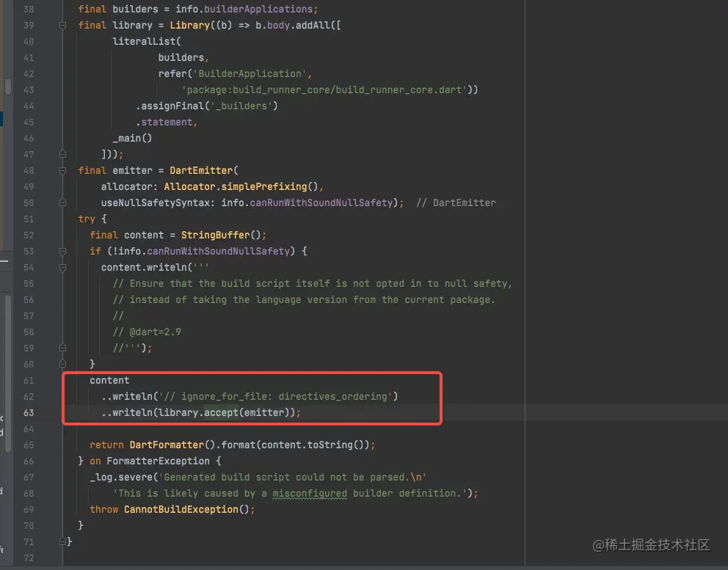Screen dimensions: 728x570
Task: Click 'content.toString()' on line 65
Action: click(x=312, y=445)
